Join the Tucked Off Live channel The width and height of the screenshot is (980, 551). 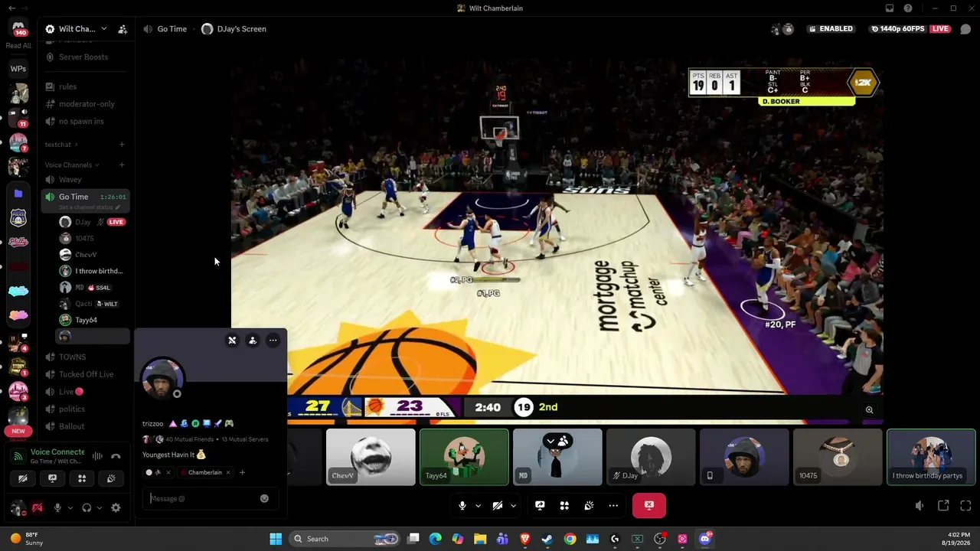coord(85,374)
